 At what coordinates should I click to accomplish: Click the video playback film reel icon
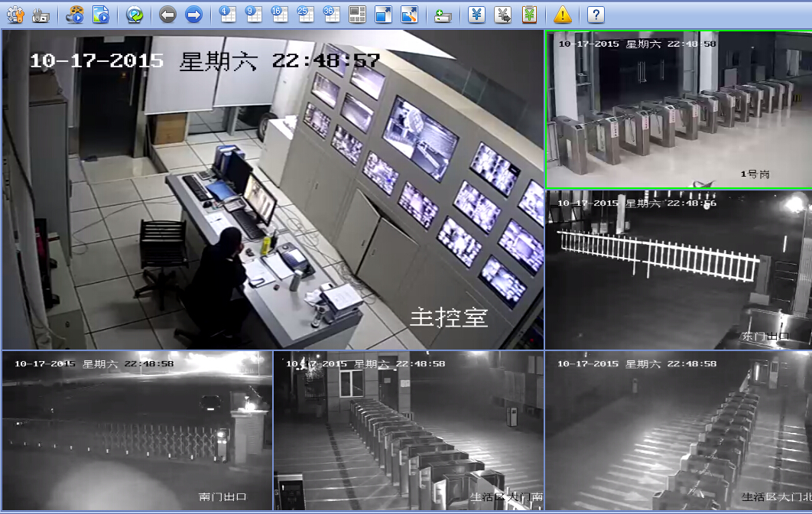click(x=75, y=14)
